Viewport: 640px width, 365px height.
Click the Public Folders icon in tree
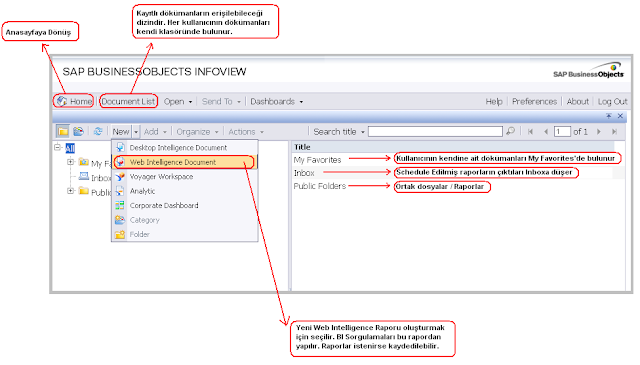(84, 191)
